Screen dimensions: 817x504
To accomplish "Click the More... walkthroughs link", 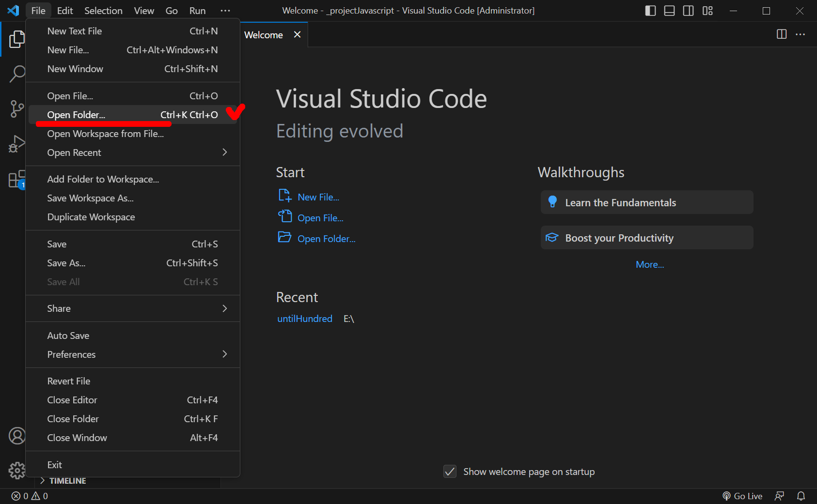I will coord(650,264).
